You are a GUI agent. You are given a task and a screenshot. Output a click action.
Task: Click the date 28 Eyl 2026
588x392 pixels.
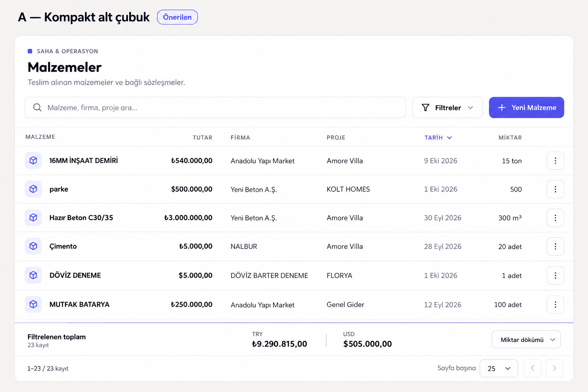coord(443,247)
